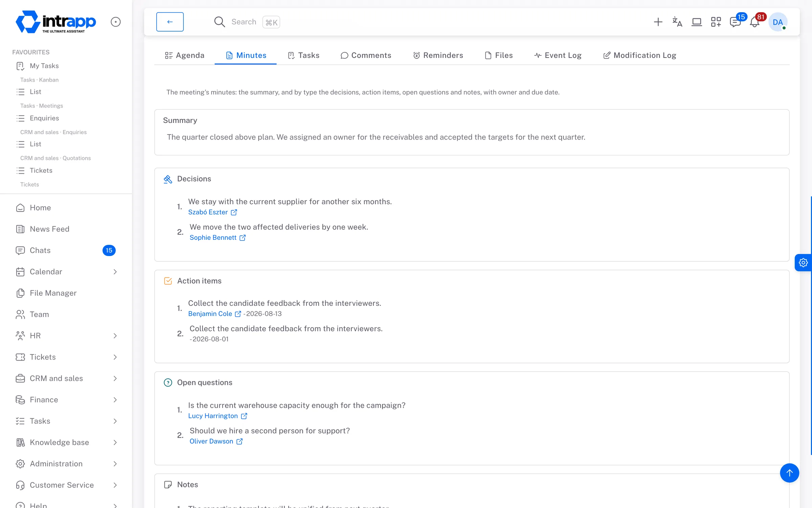Click the intrapp logo
This screenshot has width=812, height=508.
(56, 22)
